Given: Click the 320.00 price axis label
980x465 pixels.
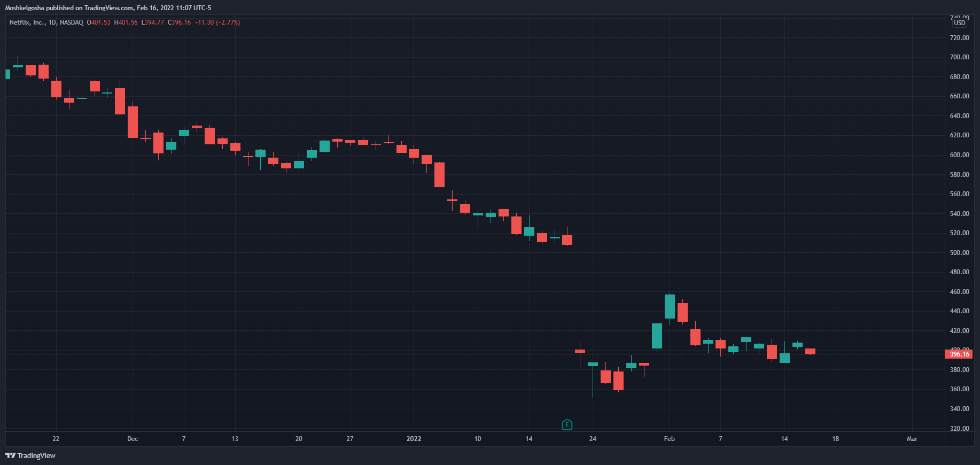Looking at the screenshot, I should [959, 429].
